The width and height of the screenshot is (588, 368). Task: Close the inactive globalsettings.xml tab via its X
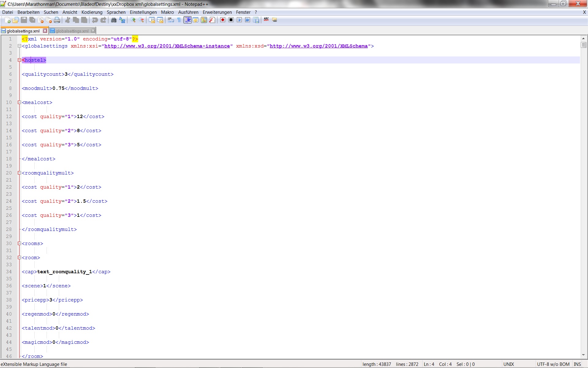[x=93, y=31]
